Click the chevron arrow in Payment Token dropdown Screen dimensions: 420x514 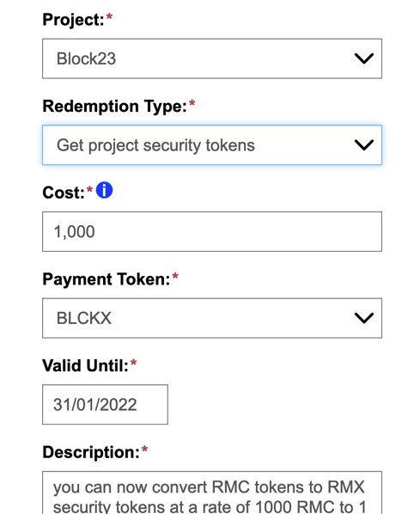coord(364,318)
